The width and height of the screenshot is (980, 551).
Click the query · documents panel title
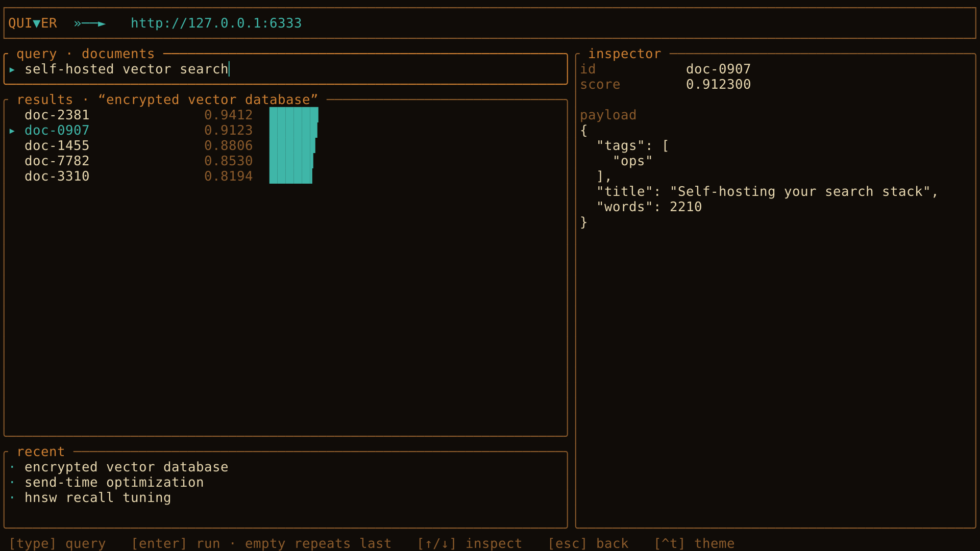(86, 54)
